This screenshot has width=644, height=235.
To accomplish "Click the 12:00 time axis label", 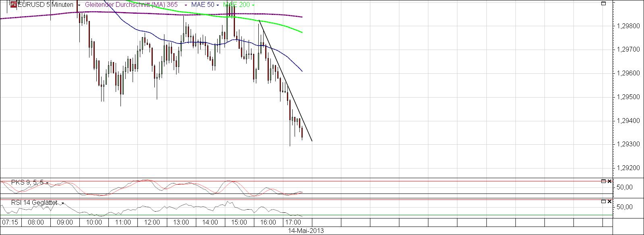I will pos(152,223).
